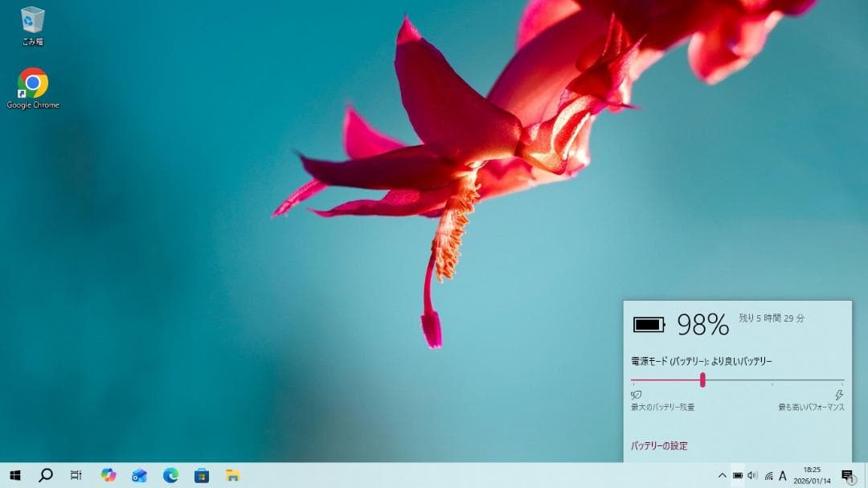
Task: Click the Wi-Fi network icon
Action: tap(769, 476)
